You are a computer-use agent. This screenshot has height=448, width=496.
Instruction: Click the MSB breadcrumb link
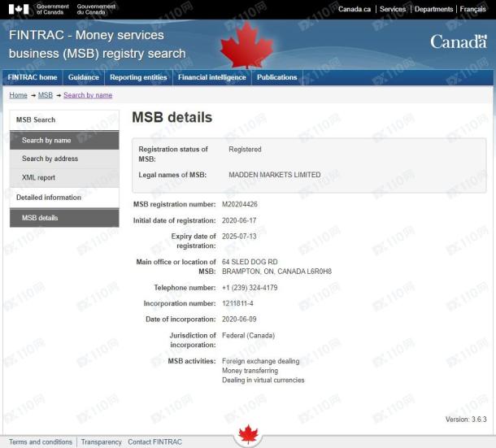click(46, 95)
